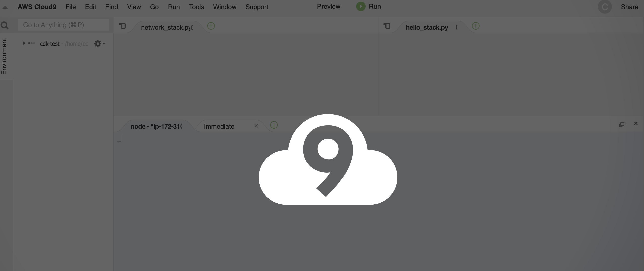Click the Preview button
The height and width of the screenshot is (271, 644).
click(x=329, y=6)
